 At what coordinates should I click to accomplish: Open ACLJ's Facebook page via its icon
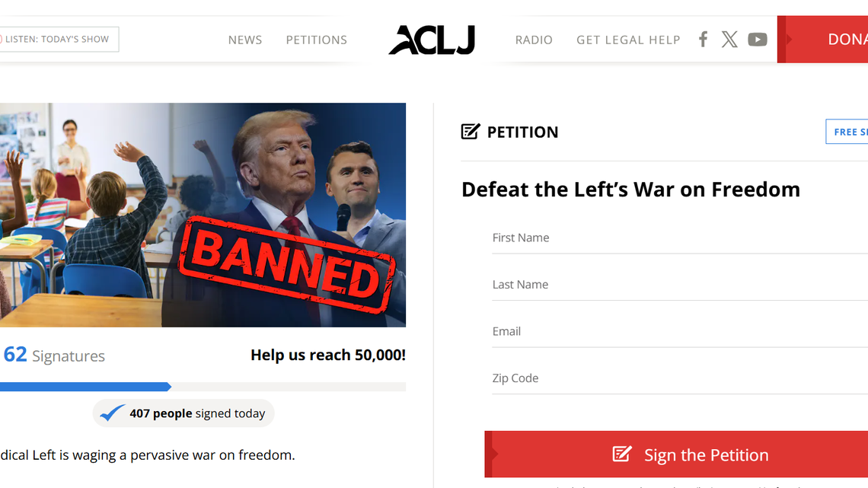(x=702, y=39)
